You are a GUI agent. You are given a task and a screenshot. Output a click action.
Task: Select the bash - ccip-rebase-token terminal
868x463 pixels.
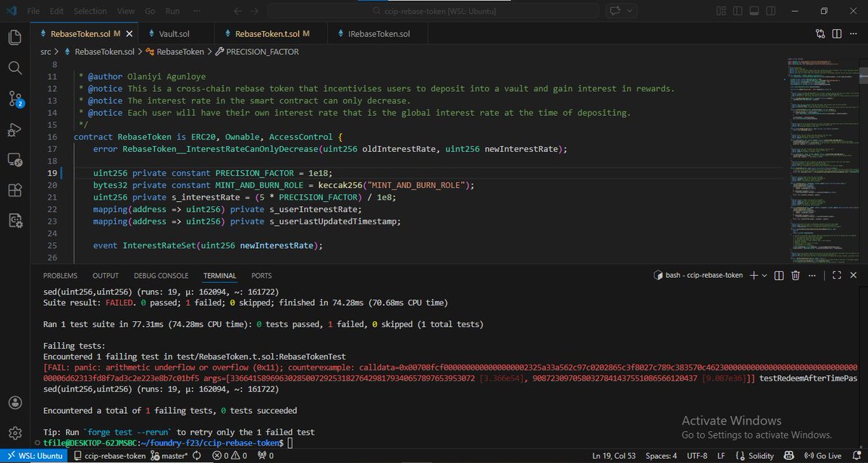[698, 276]
